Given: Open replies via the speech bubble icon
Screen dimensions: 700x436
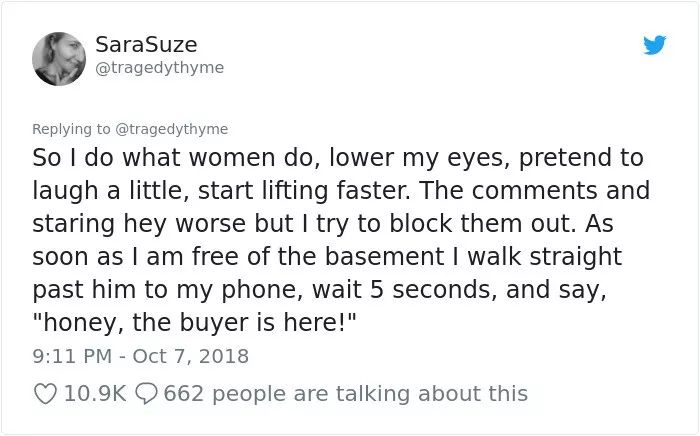Looking at the screenshot, I should 146,394.
